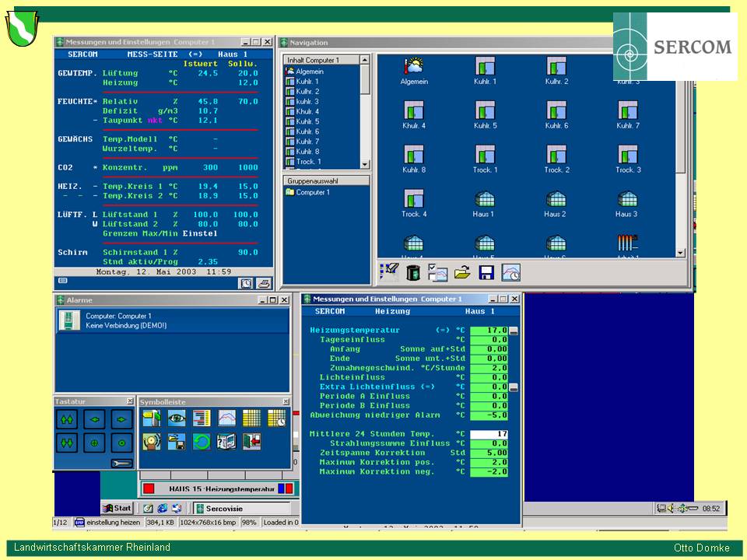Click the alarm bell icon in Symbolleiste
Viewport: 747px width, 560px height.
pos(152,442)
